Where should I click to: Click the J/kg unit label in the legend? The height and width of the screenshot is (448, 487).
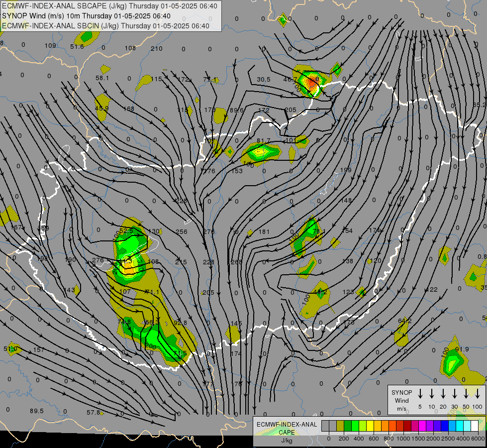[287, 441]
